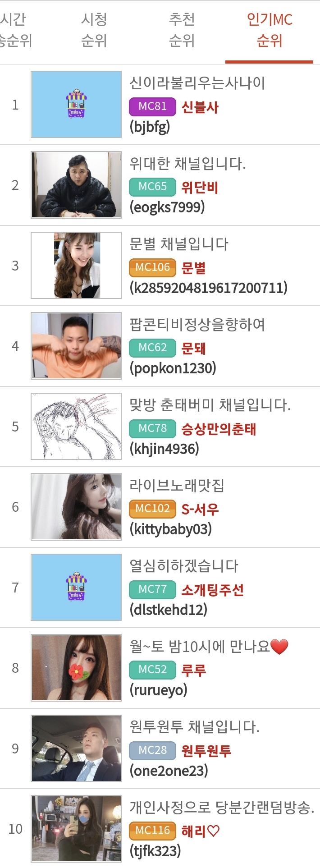The height and width of the screenshot is (868, 320).
Task: Tap the MC106 orange badge
Action: pos(152,267)
